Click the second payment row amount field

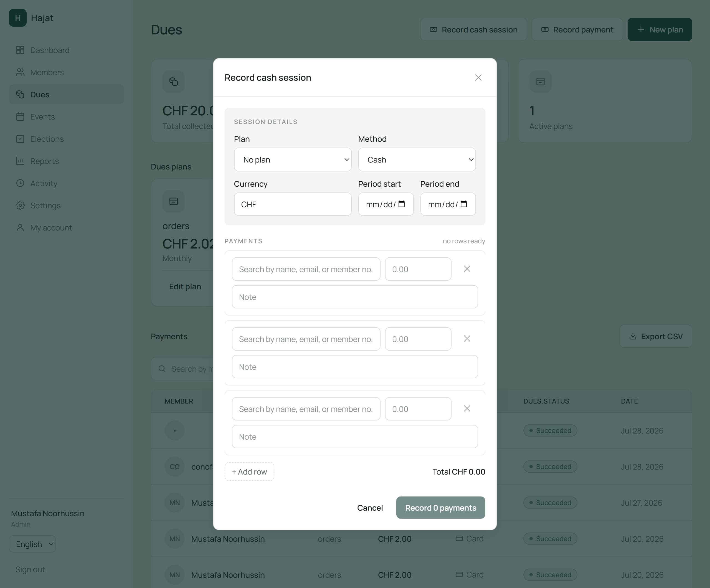point(418,339)
